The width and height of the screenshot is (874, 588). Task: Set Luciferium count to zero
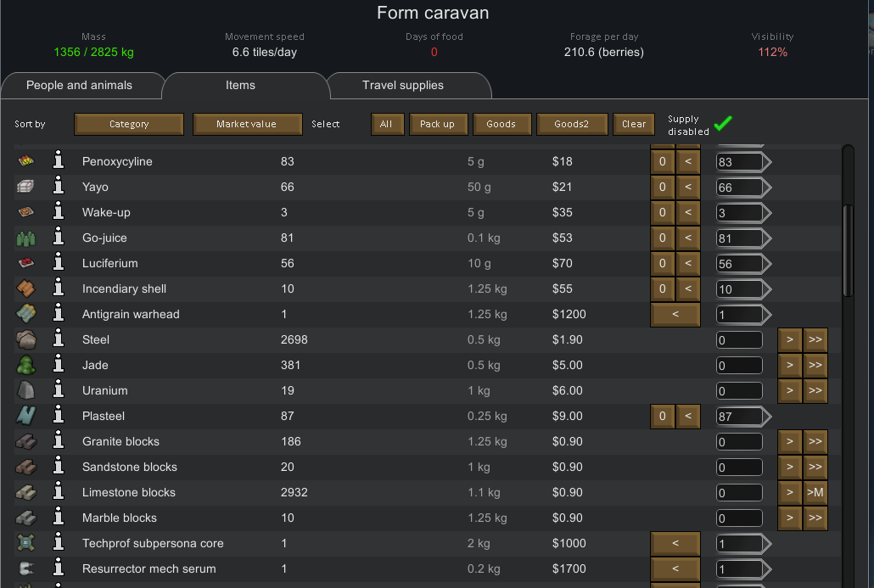[662, 263]
